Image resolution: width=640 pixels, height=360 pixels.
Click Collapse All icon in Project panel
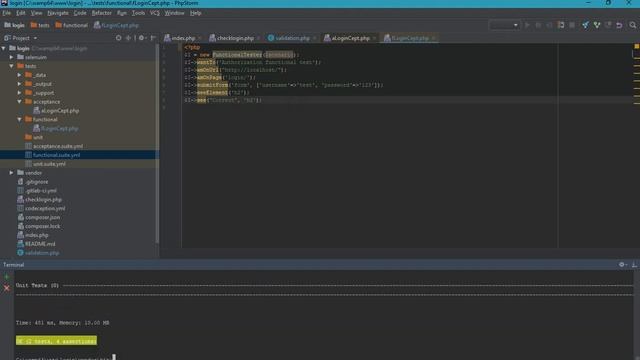pyautogui.click(x=128, y=38)
